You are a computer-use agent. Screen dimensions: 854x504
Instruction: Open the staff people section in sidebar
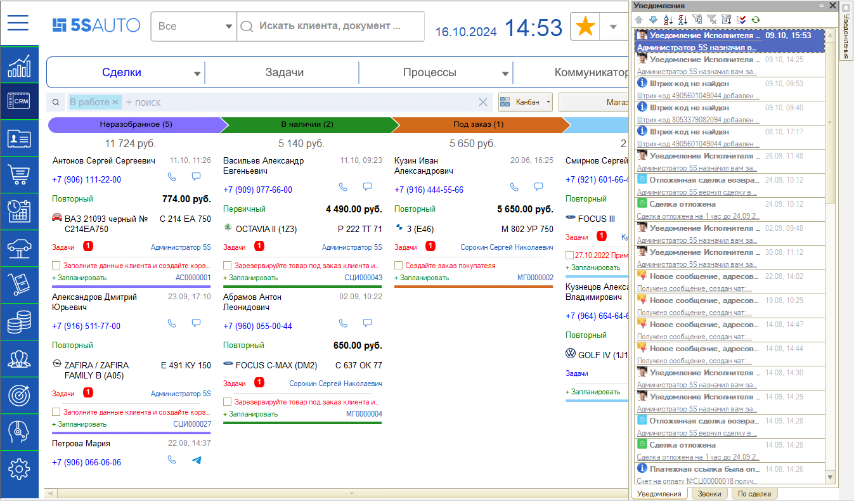point(19,359)
